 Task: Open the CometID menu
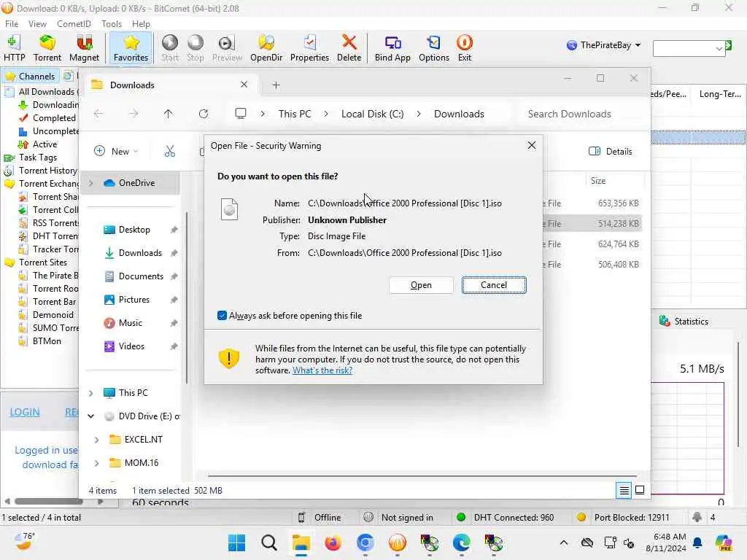(74, 24)
